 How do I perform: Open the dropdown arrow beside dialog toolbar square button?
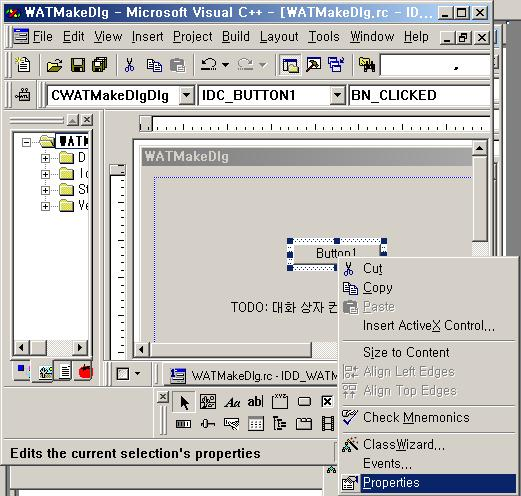[x=137, y=373]
